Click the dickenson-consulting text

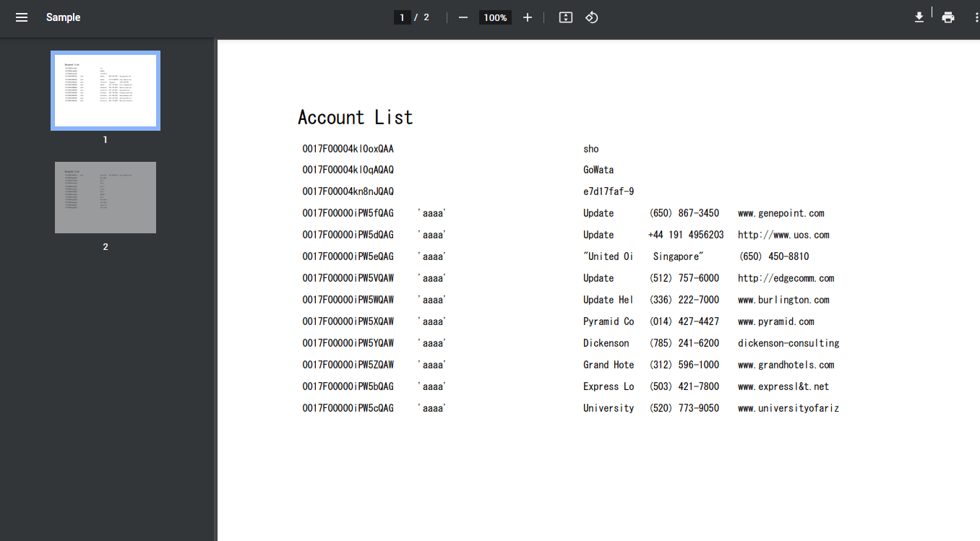(788, 343)
